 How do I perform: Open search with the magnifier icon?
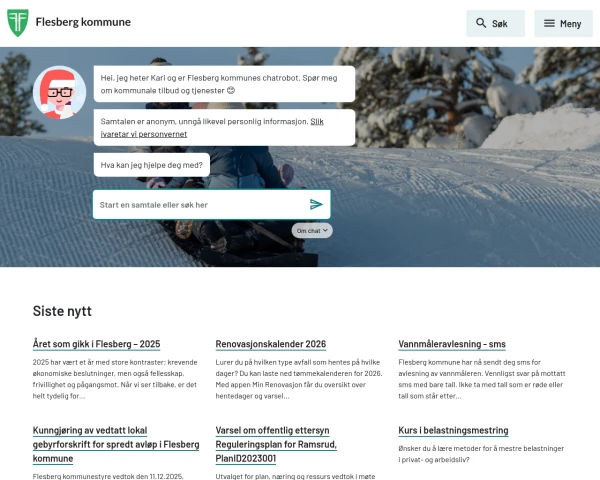click(x=481, y=23)
